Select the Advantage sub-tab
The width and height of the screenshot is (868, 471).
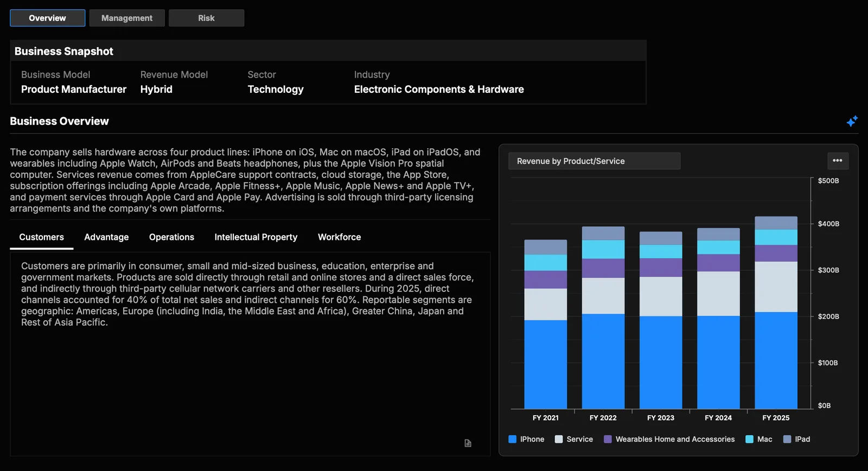(106, 237)
